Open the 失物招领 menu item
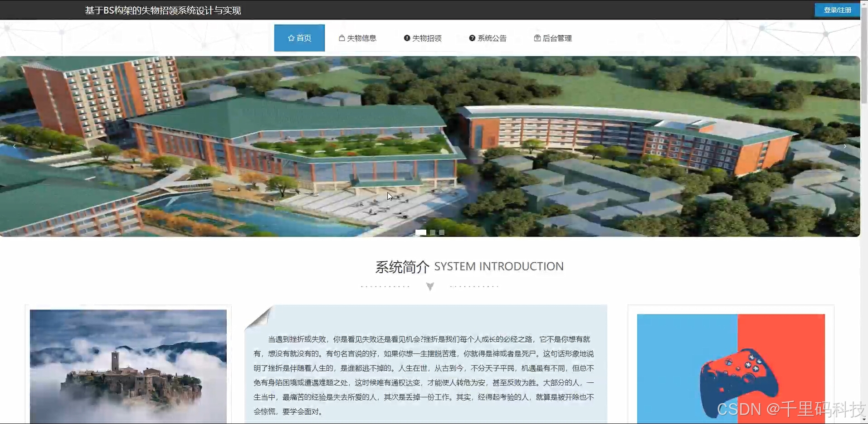 [x=423, y=38]
